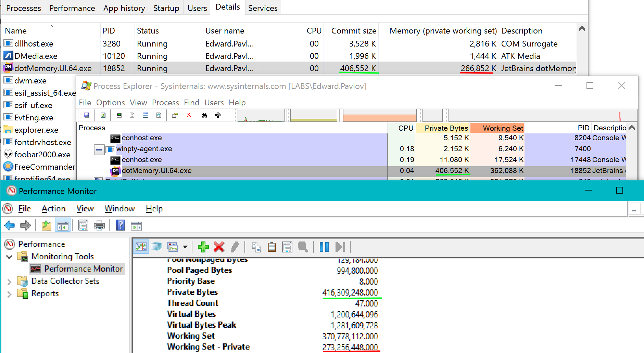Select Data Collector Sets tree item

pyautogui.click(x=65, y=281)
